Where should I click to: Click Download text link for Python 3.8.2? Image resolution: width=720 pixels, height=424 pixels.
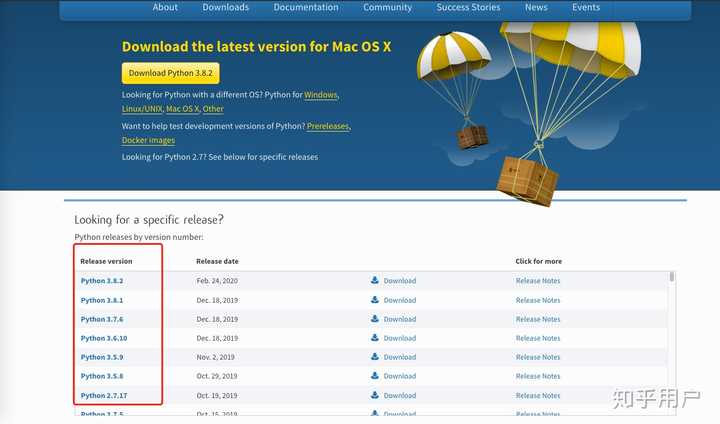tap(400, 281)
